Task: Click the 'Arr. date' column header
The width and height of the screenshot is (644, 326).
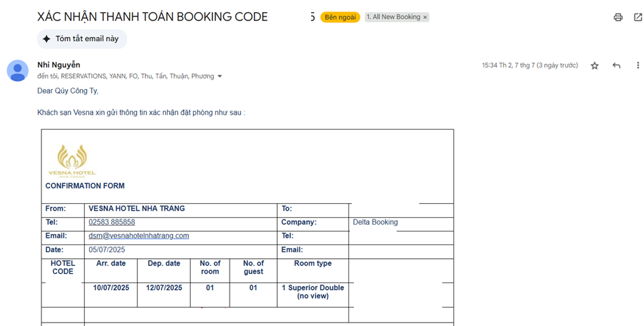Action: 111,264
